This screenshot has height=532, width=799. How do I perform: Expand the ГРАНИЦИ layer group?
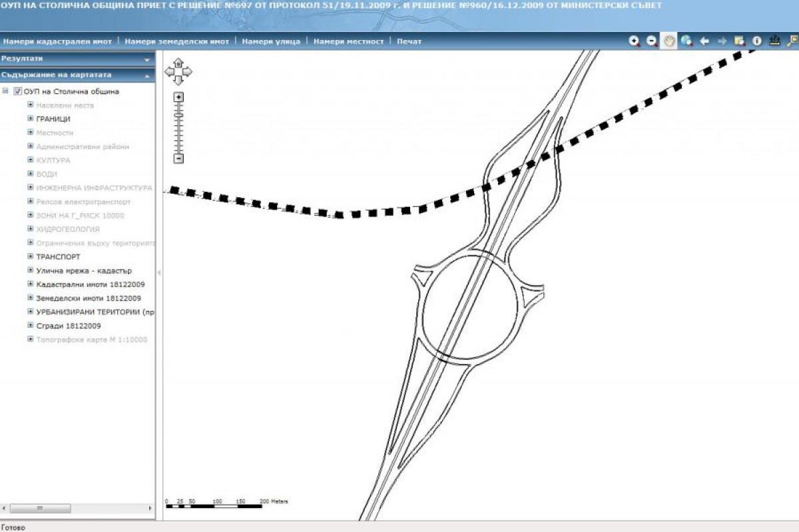(x=31, y=119)
